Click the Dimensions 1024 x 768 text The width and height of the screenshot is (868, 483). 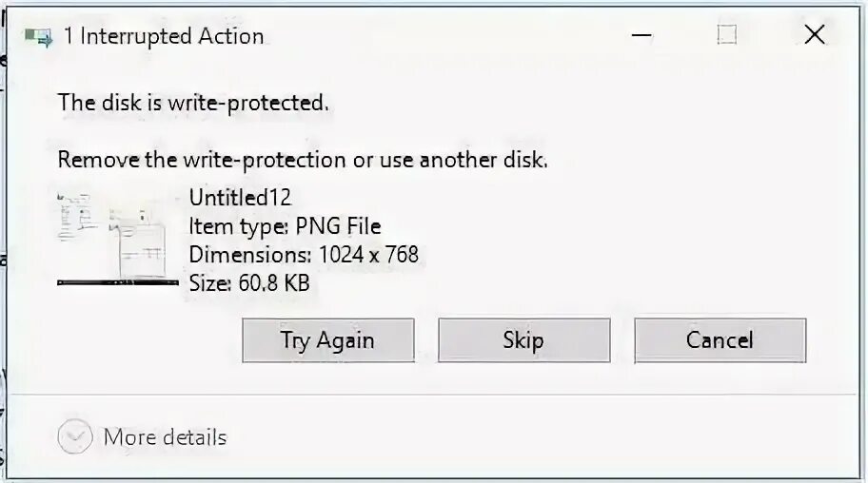[304, 255]
